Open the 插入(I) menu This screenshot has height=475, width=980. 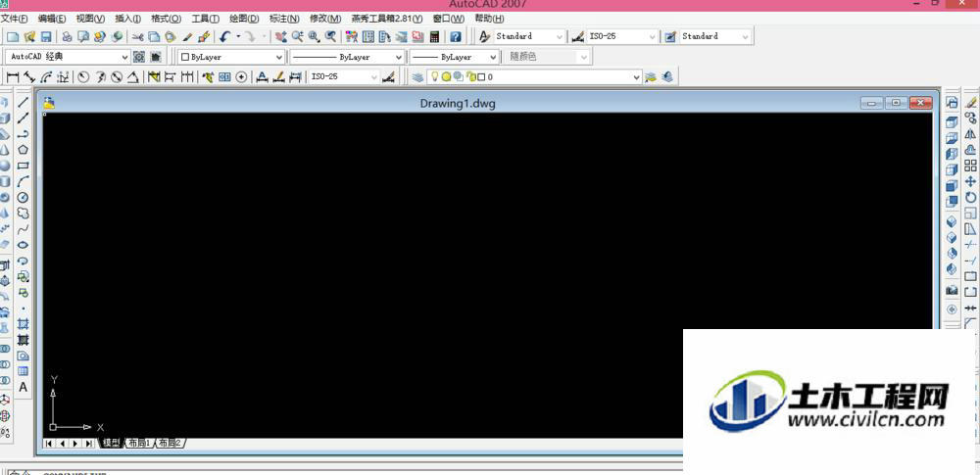(x=127, y=19)
